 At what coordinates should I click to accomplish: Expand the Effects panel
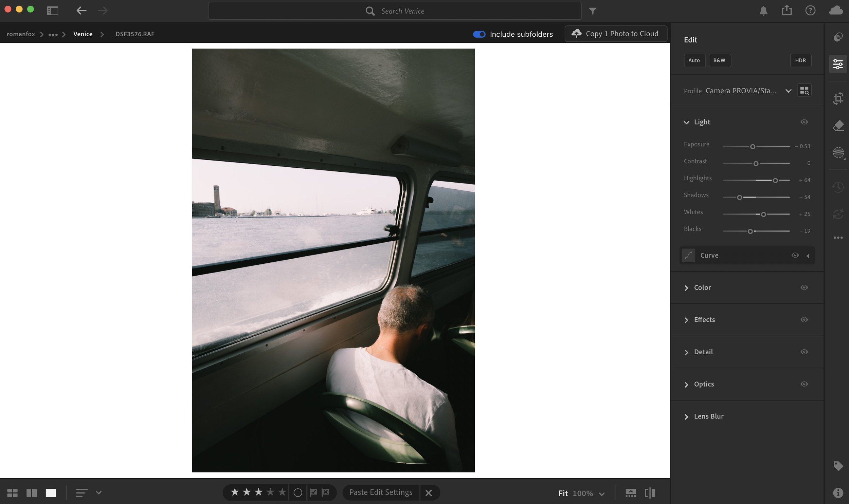(x=704, y=320)
